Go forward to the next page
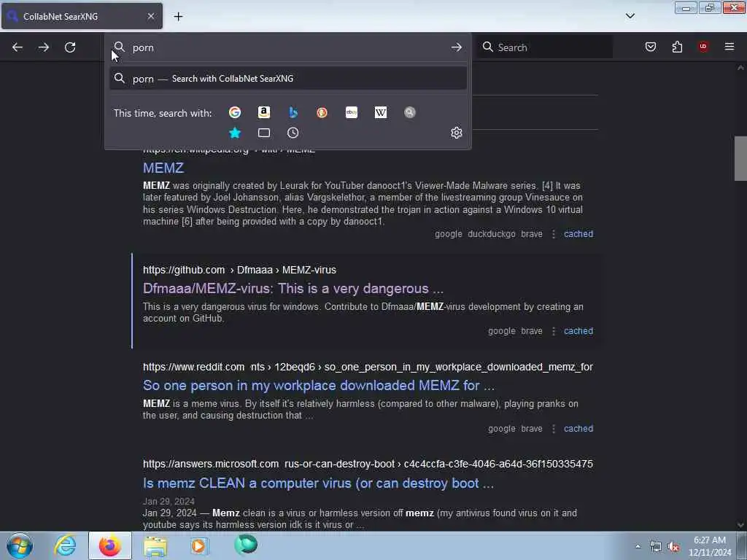747x560 pixels. pyautogui.click(x=43, y=47)
